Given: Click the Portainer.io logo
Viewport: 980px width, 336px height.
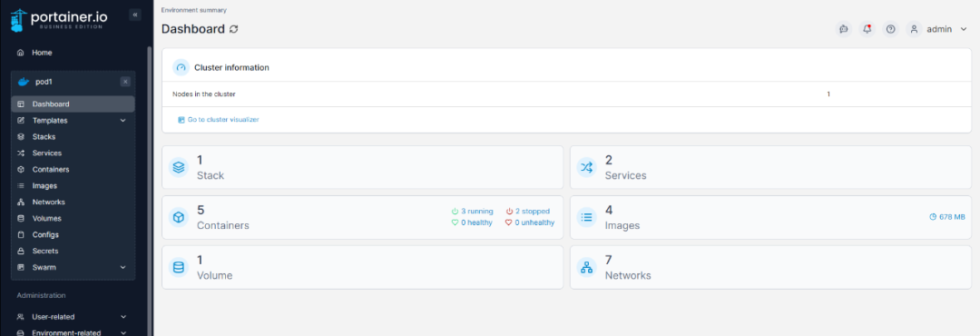Looking at the screenshot, I should (x=59, y=19).
